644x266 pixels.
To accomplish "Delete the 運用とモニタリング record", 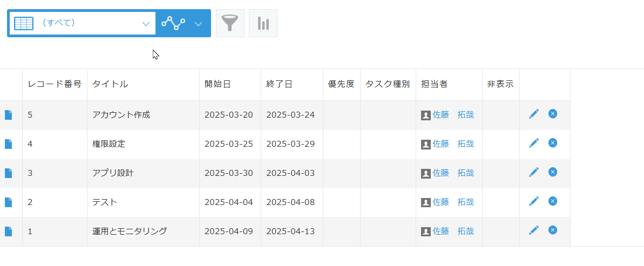I will tap(553, 230).
